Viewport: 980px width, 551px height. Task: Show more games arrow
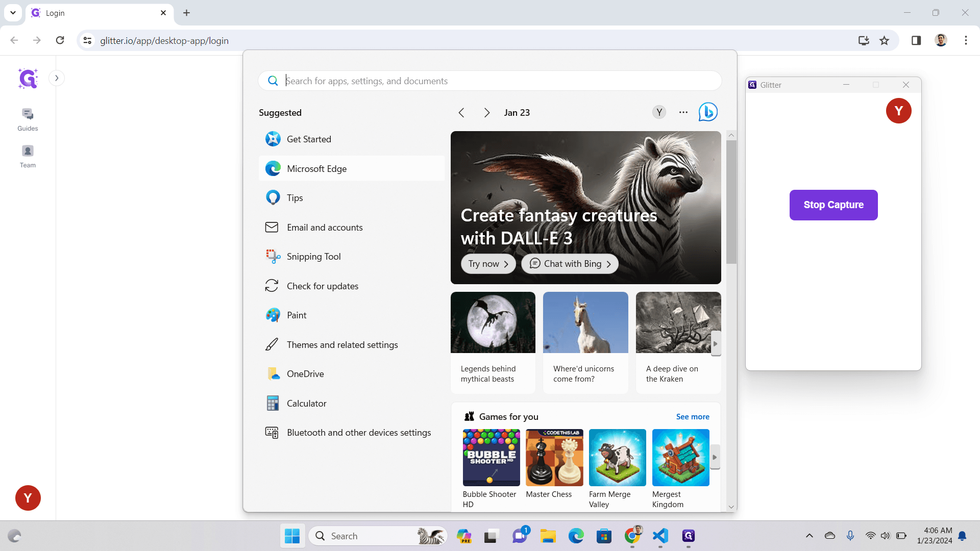pos(715,458)
